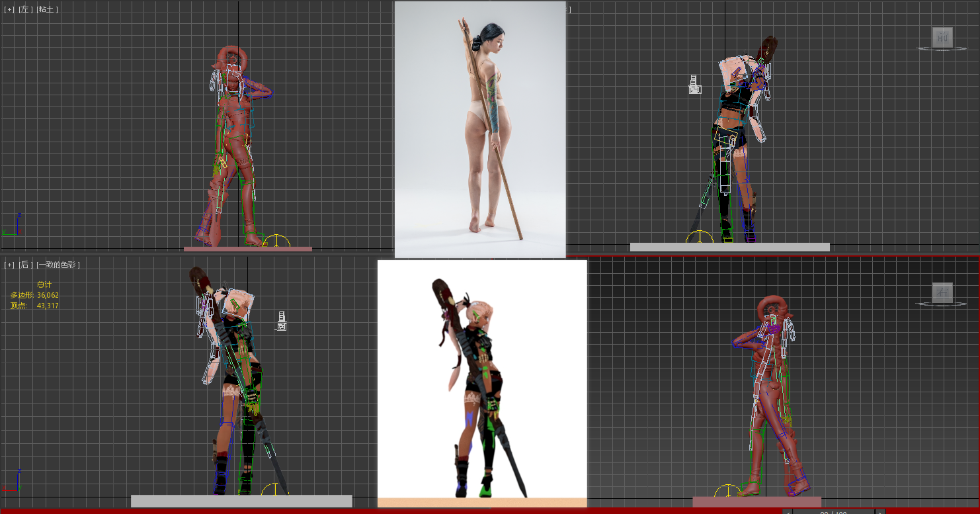
Task: Click the ViewCube 前 face icon
Action: [x=942, y=38]
